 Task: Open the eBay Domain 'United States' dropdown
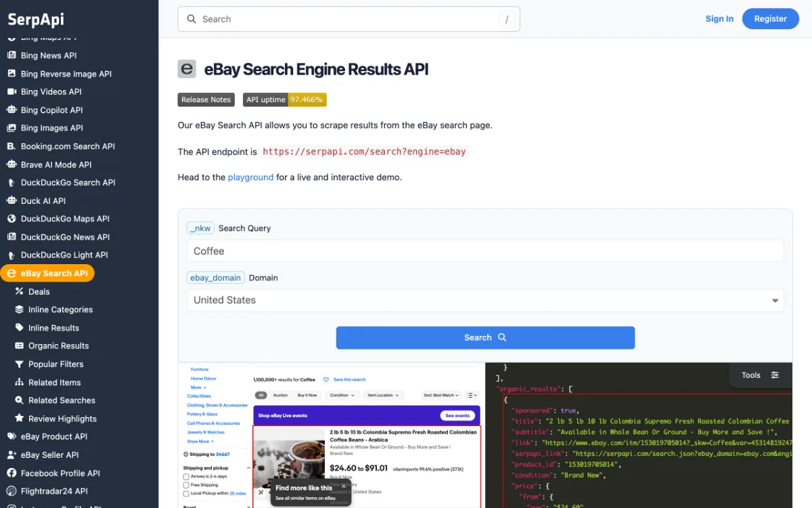(x=485, y=300)
